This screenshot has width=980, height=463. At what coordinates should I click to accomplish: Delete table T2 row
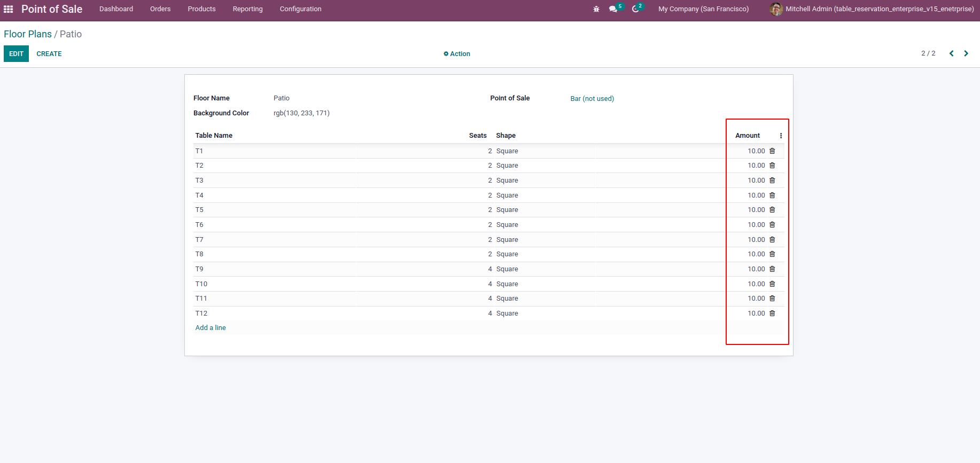pos(772,166)
